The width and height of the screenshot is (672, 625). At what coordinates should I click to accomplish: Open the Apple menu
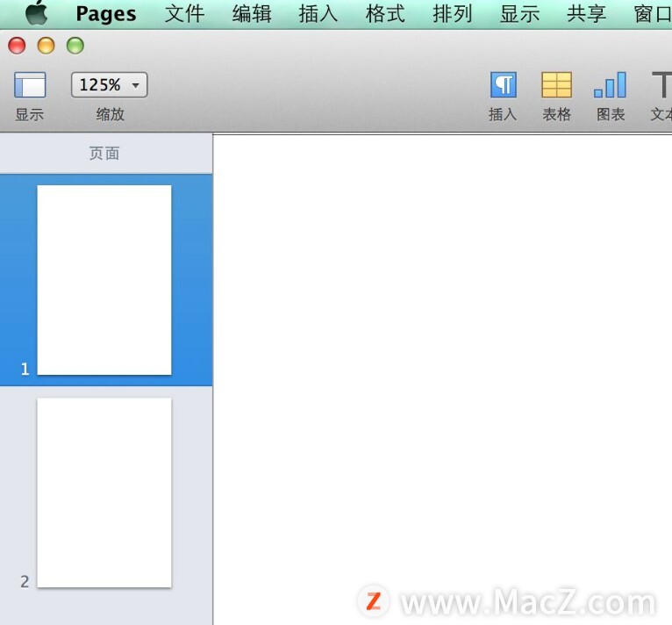pyautogui.click(x=37, y=13)
